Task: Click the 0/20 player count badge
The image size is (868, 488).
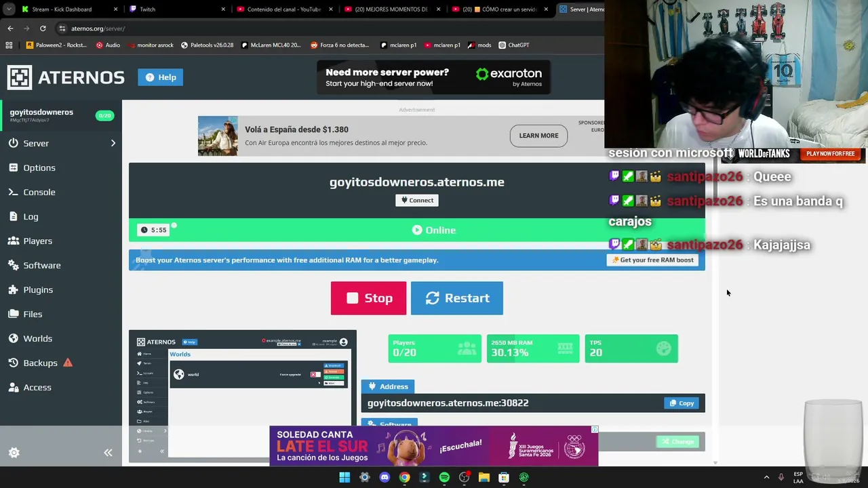Action: point(104,116)
